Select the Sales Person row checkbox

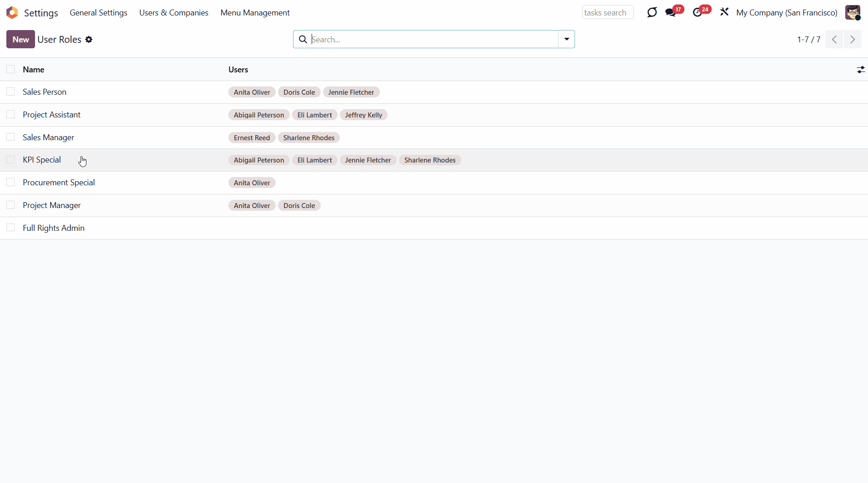tap(10, 92)
